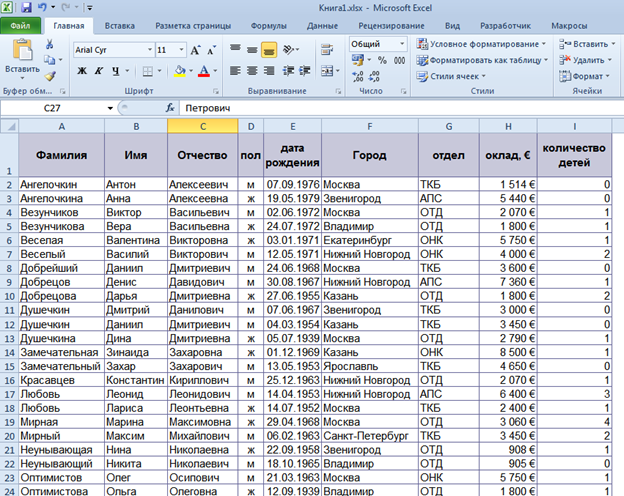Screen dimensions: 624x496
Task: Click the Форматировать как таблицу button
Action: 482,60
